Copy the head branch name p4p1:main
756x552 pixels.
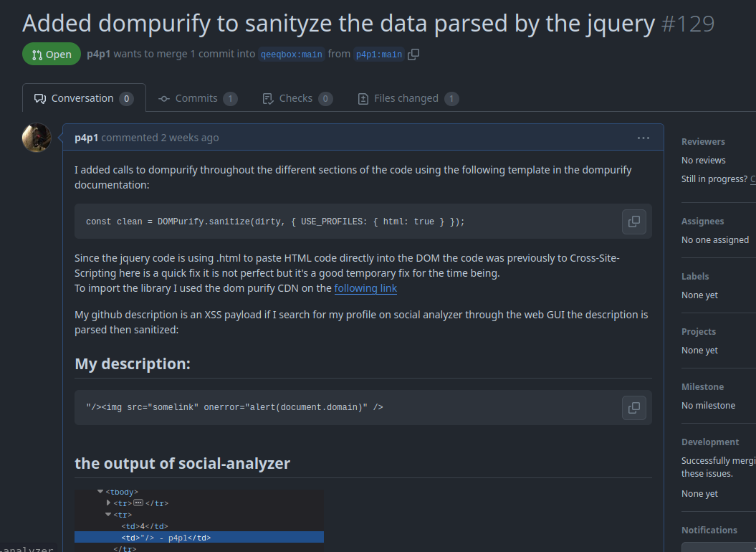[413, 54]
